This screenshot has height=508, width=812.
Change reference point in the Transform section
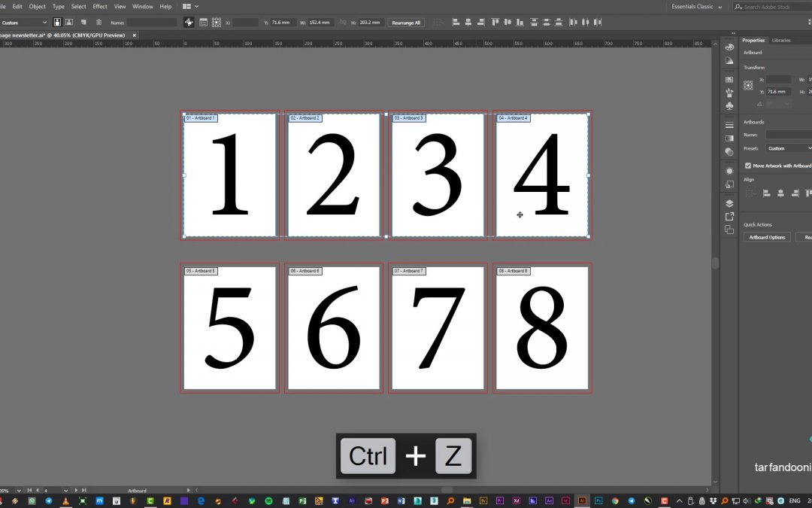point(748,86)
